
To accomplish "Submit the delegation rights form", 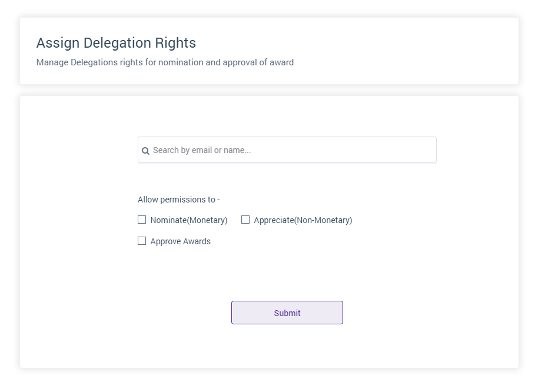I will pos(287,313).
